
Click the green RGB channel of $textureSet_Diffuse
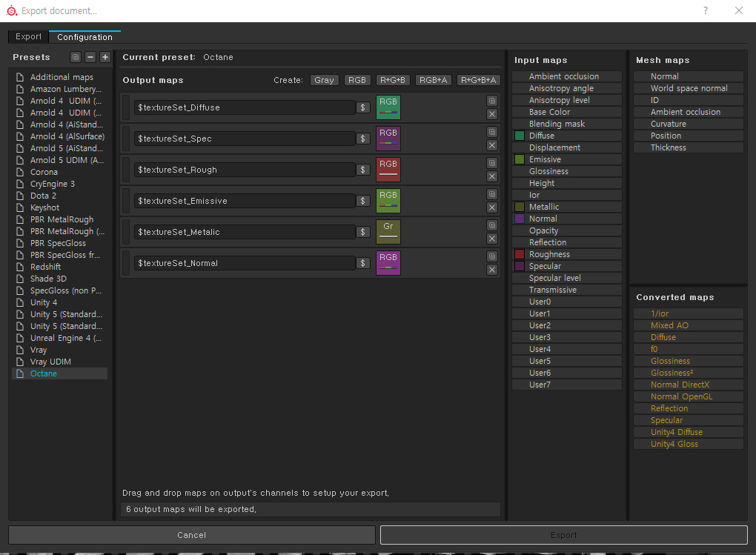pyautogui.click(x=388, y=107)
